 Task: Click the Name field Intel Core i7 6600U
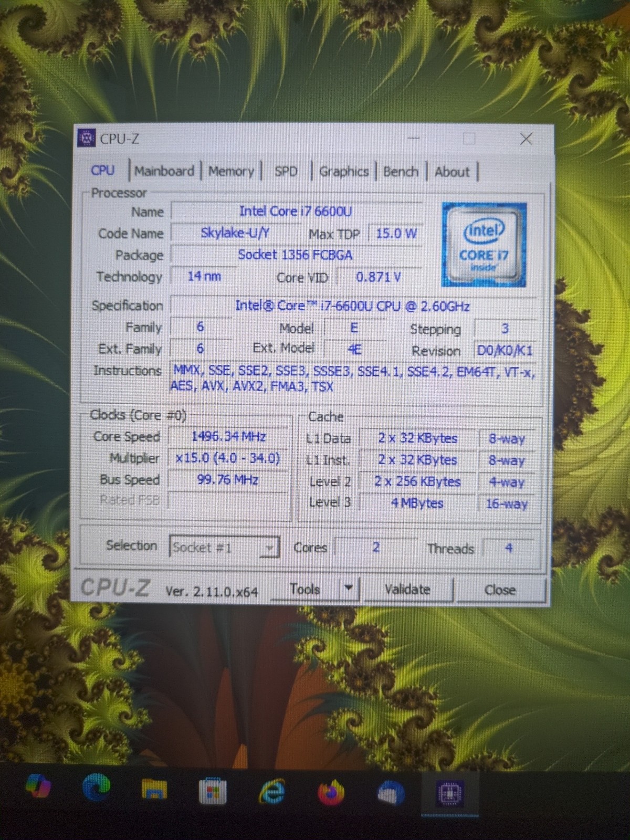296,211
